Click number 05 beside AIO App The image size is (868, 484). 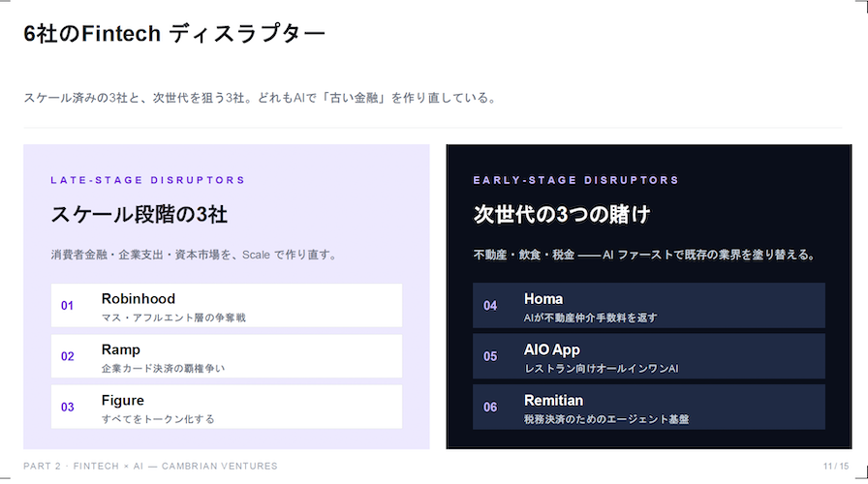(490, 357)
